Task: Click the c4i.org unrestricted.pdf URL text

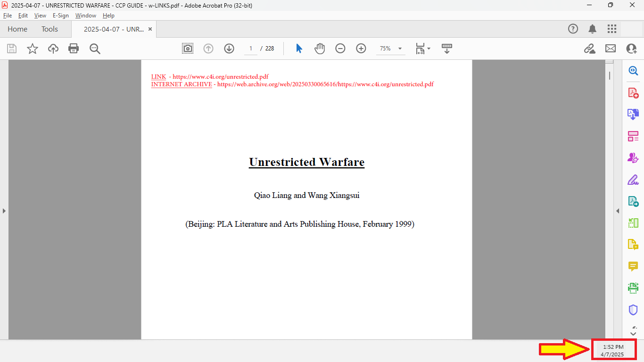Action: click(221, 76)
